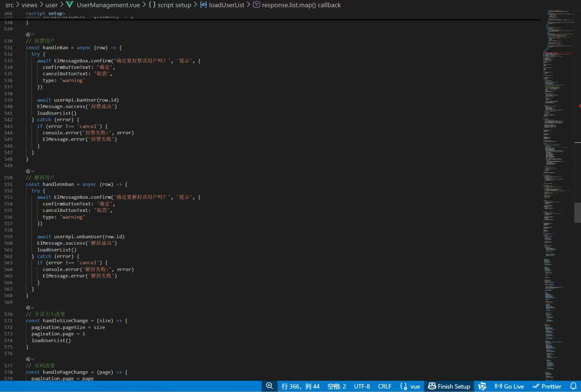Open indentation settings 空格: 2

click(337, 386)
